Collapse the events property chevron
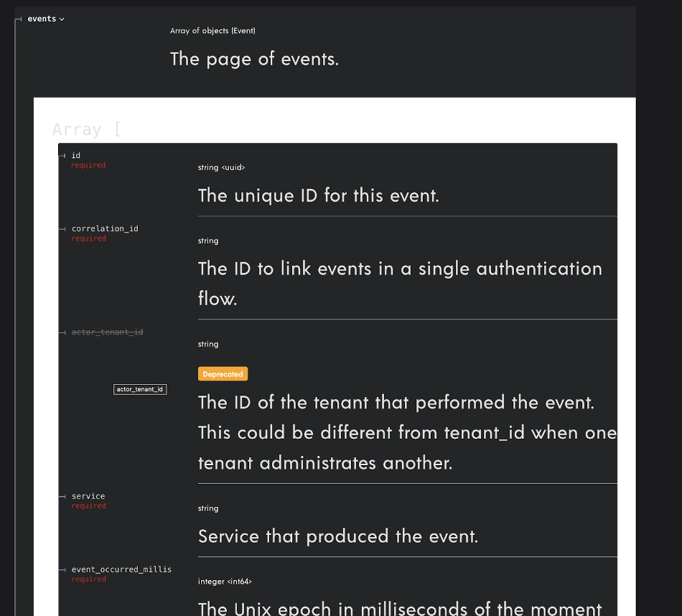682x616 pixels. (x=62, y=19)
